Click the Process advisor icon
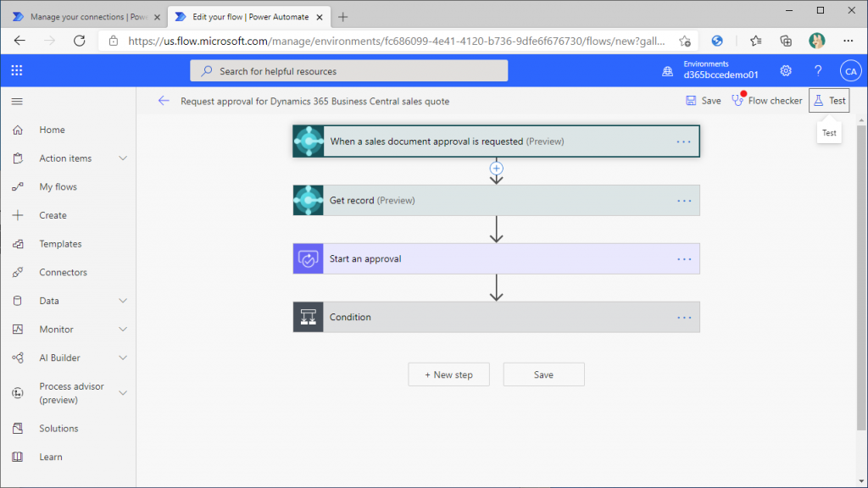This screenshot has height=488, width=868. 18,393
